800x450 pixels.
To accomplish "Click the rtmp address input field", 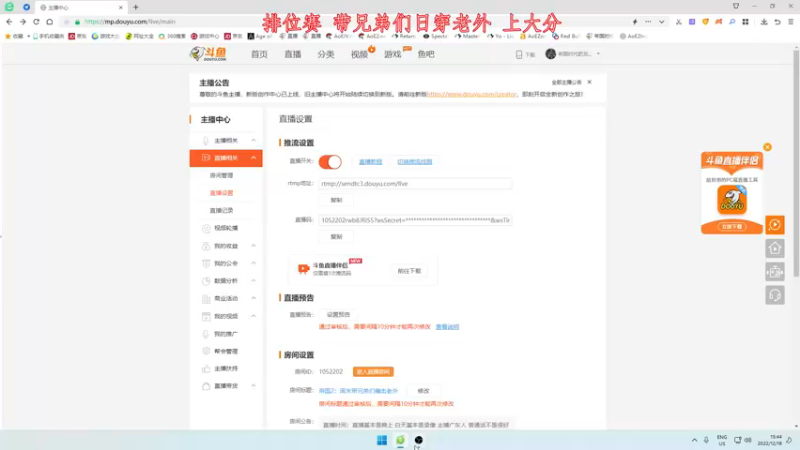I will 415,184.
